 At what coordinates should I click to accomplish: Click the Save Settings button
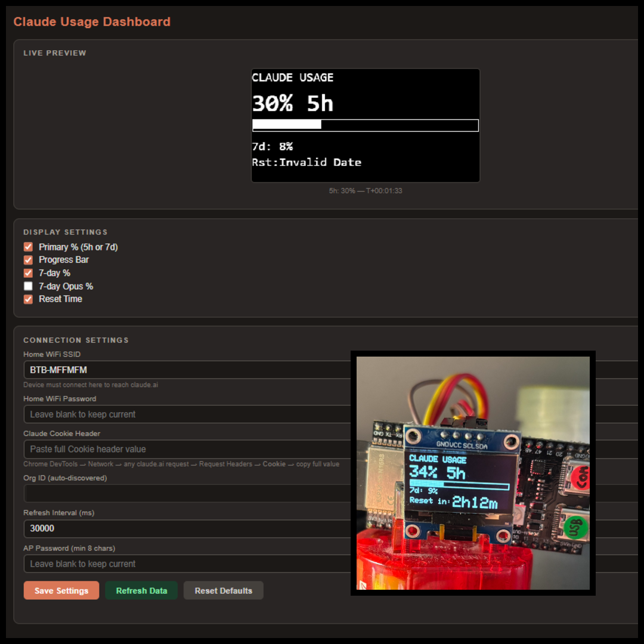tap(61, 590)
